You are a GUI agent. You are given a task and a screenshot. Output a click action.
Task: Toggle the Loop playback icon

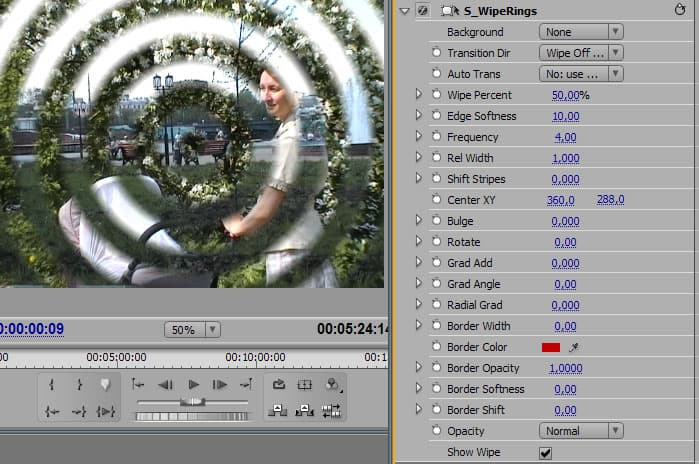[x=279, y=384]
